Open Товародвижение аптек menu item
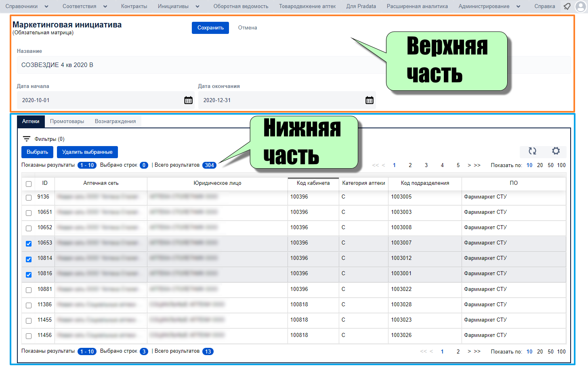 pyautogui.click(x=307, y=6)
